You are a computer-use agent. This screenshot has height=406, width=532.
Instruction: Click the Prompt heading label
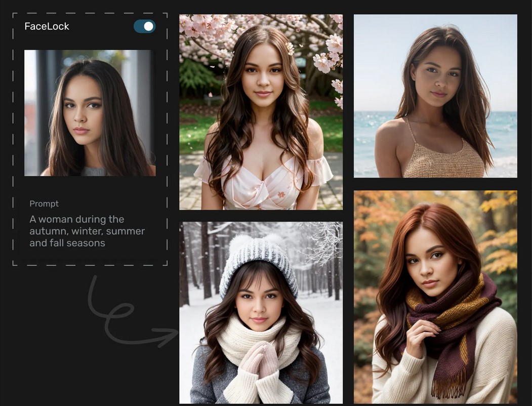pyautogui.click(x=44, y=204)
